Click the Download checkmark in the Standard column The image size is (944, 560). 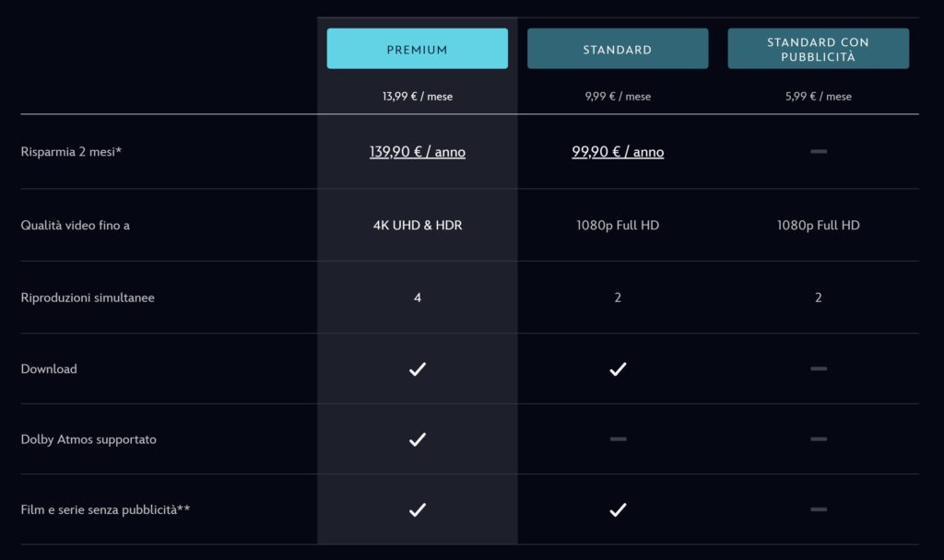(x=618, y=369)
